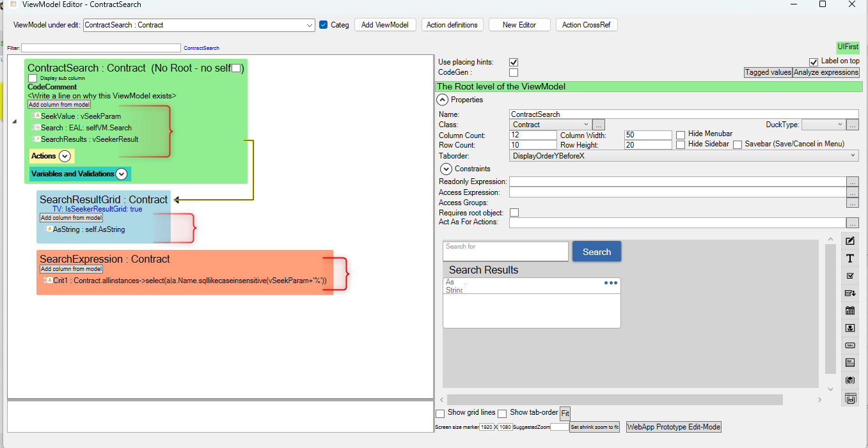Enable the Hide Menubar checkbox
Image resolution: width=868 pixels, height=448 pixels.
tap(681, 134)
